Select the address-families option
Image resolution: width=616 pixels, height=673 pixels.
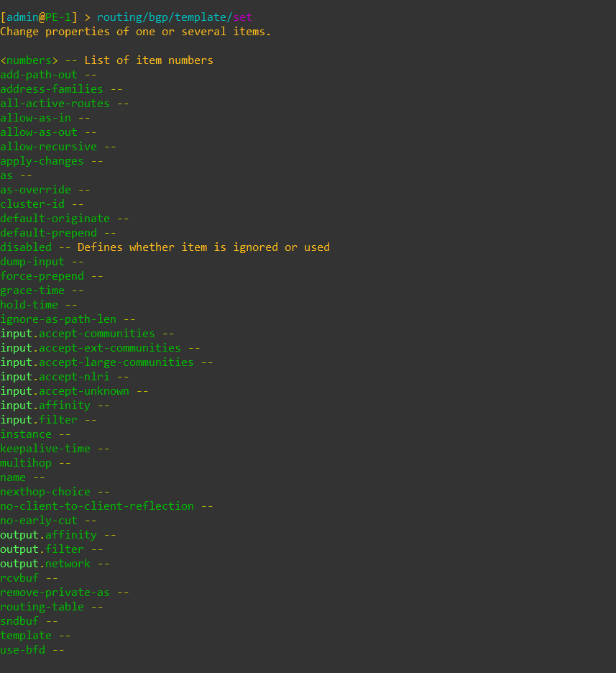point(52,89)
